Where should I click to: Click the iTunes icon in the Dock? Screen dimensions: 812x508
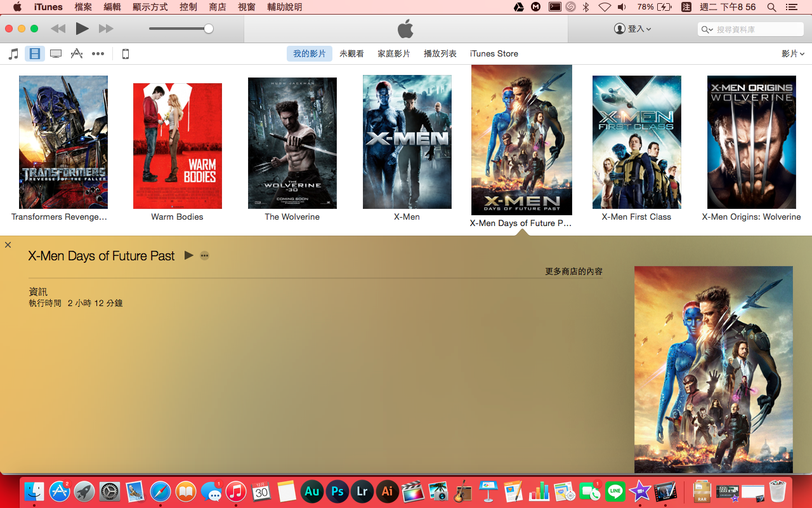[x=236, y=491]
